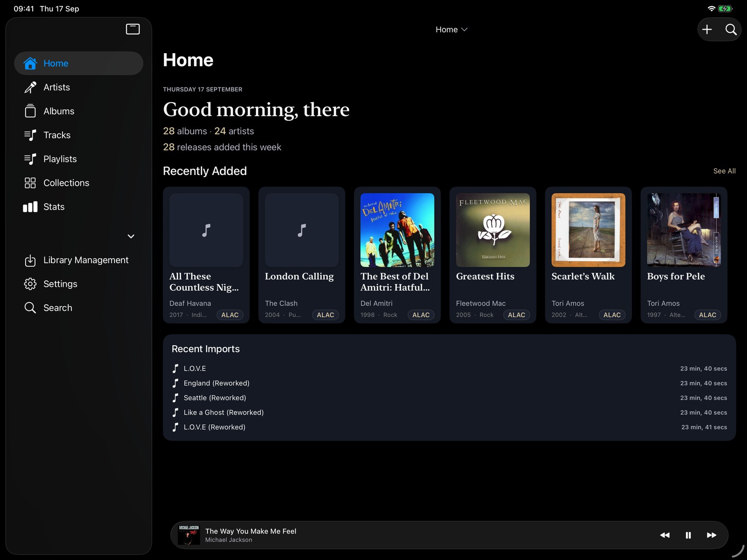This screenshot has width=747, height=560.
Task: Click Del Amitri artist name
Action: click(376, 303)
